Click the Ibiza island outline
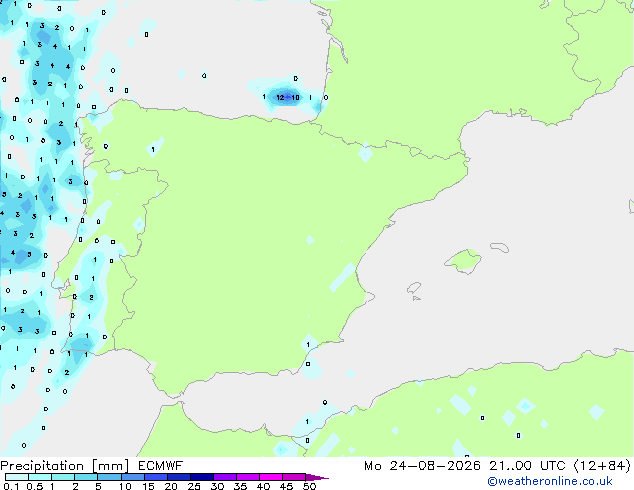The height and width of the screenshot is (490, 634). [x=414, y=288]
